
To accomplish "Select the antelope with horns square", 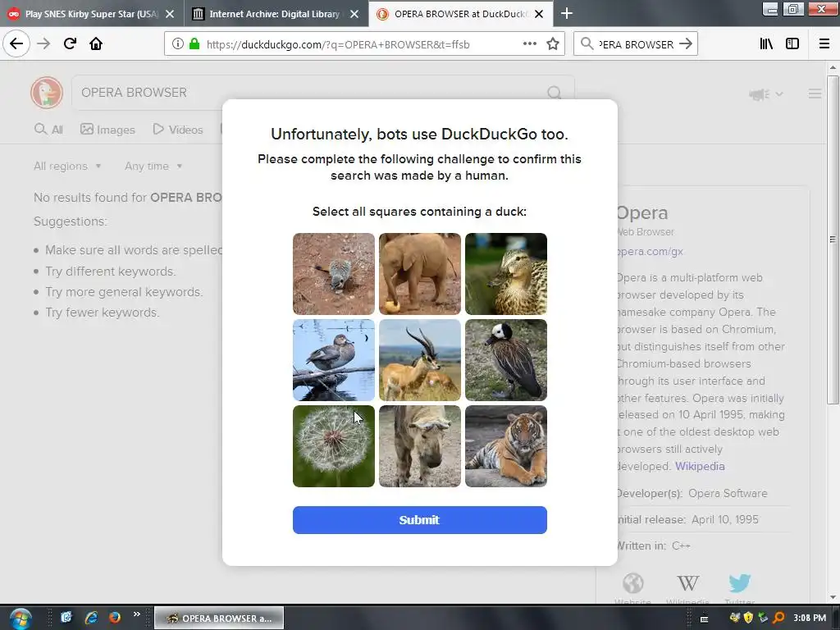I will click(420, 360).
